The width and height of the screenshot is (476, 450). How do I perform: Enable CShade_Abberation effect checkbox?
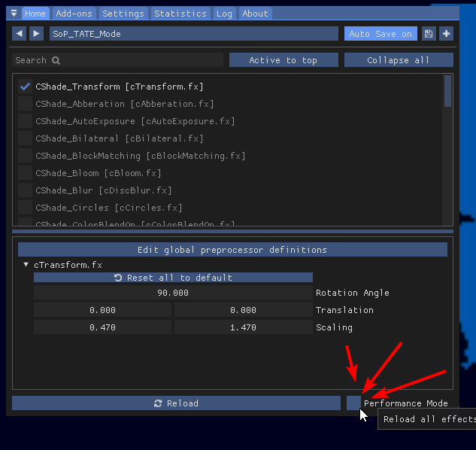click(x=26, y=104)
